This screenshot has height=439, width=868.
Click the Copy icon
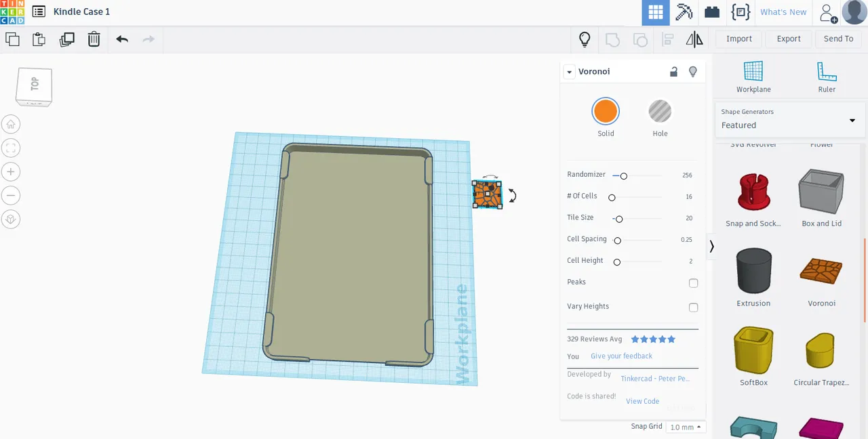(x=12, y=39)
